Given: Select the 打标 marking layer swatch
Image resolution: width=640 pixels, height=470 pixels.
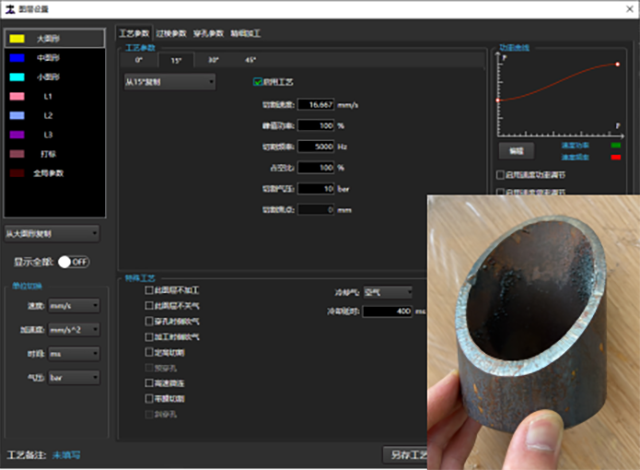Looking at the screenshot, I should coord(19,154).
